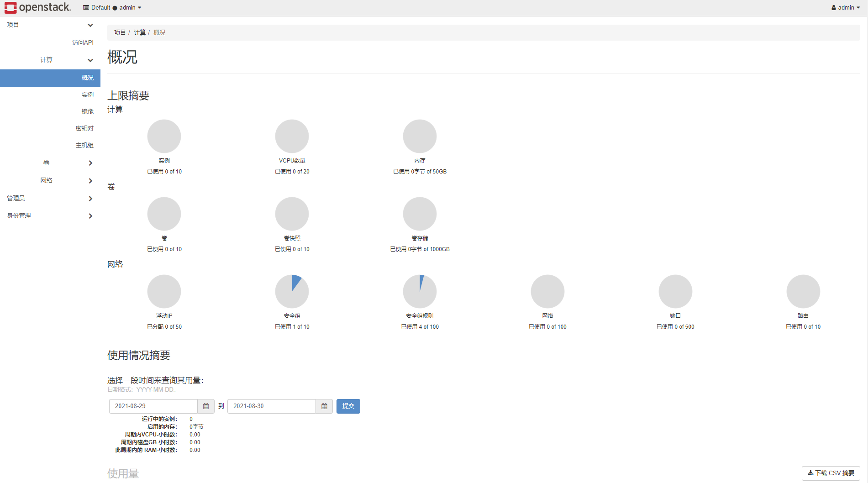Open the start date calendar picker
The height and width of the screenshot is (483, 868).
point(206,406)
